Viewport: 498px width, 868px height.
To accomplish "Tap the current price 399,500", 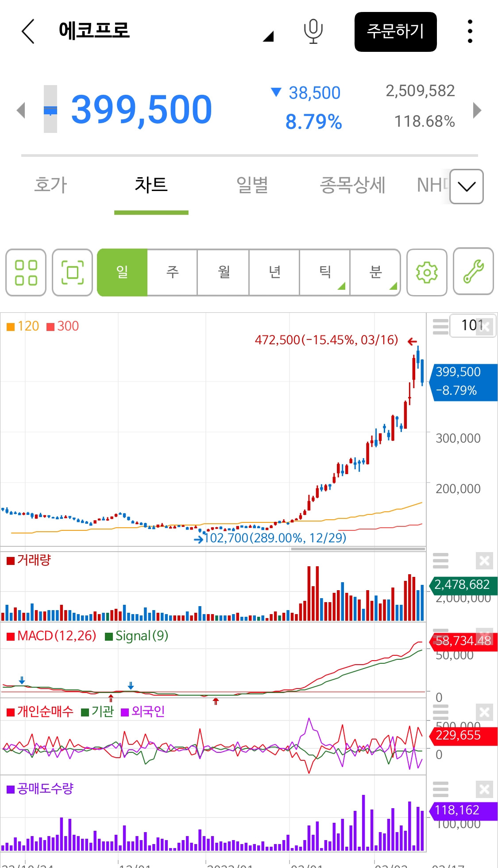I will 142,109.
